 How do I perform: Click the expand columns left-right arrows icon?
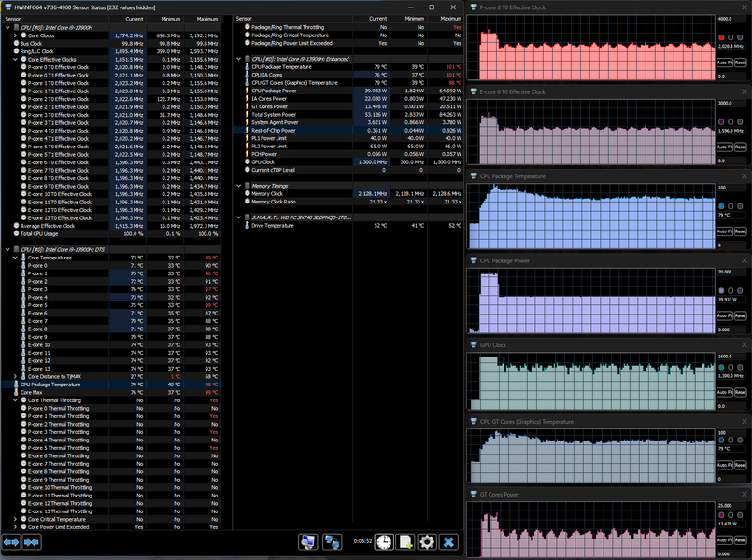tap(12, 541)
